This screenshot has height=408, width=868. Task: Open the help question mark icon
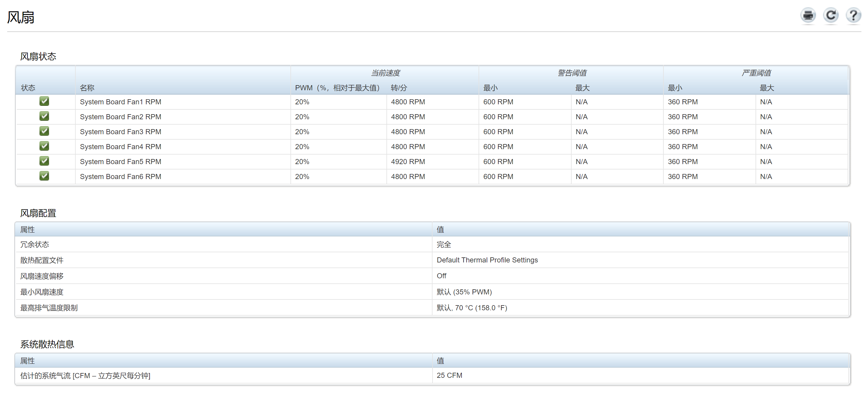(853, 16)
